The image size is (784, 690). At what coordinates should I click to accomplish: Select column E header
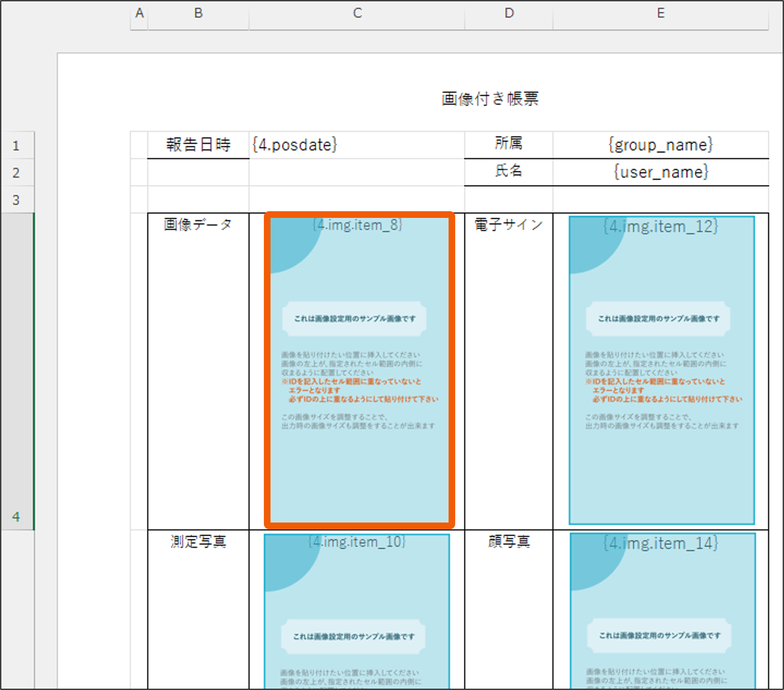pos(660,14)
